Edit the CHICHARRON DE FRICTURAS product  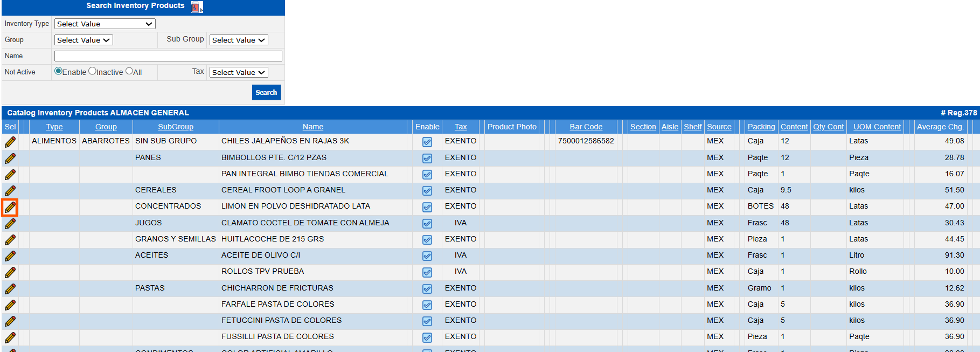(10, 289)
